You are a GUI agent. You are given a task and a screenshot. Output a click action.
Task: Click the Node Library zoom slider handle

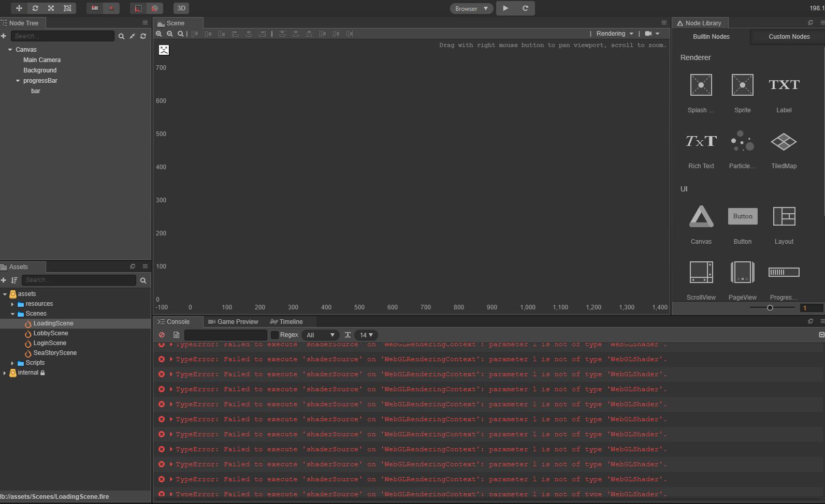point(770,308)
